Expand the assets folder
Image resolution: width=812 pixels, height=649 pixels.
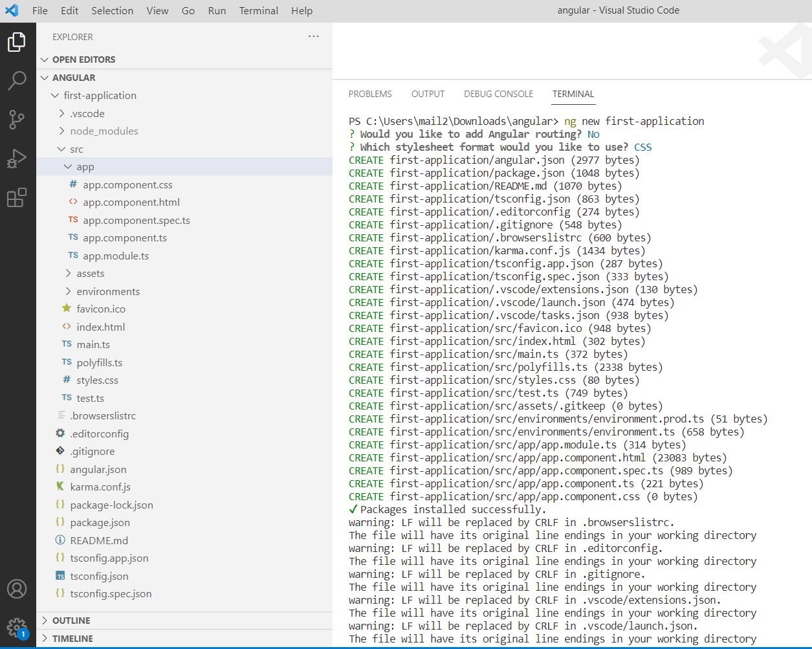[x=184, y=273]
